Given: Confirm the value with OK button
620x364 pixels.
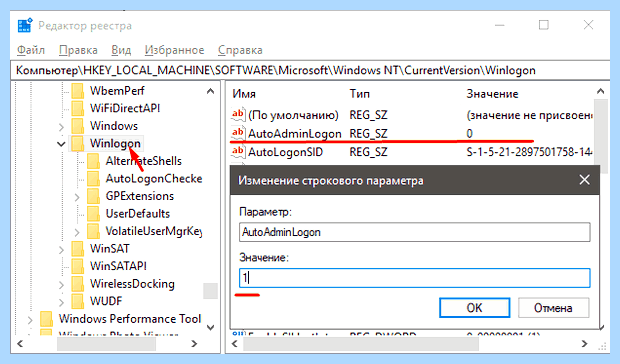Looking at the screenshot, I should tap(474, 307).
